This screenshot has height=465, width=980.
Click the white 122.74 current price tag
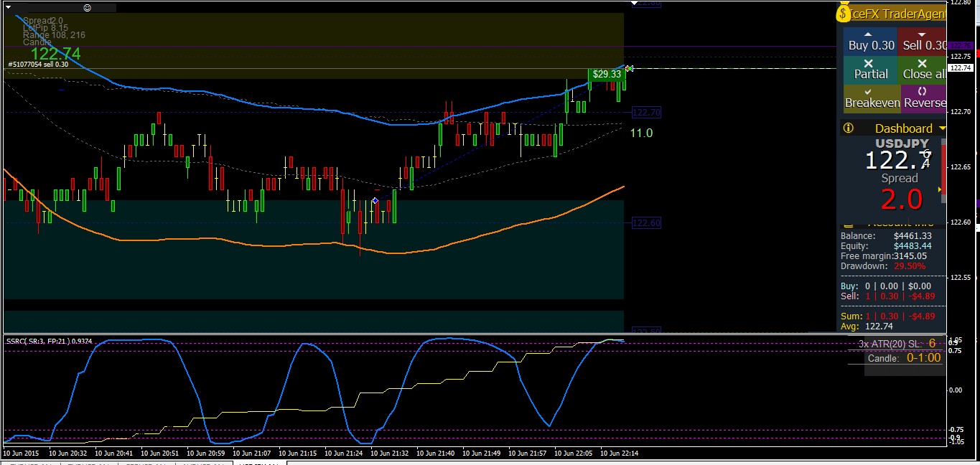[x=961, y=67]
